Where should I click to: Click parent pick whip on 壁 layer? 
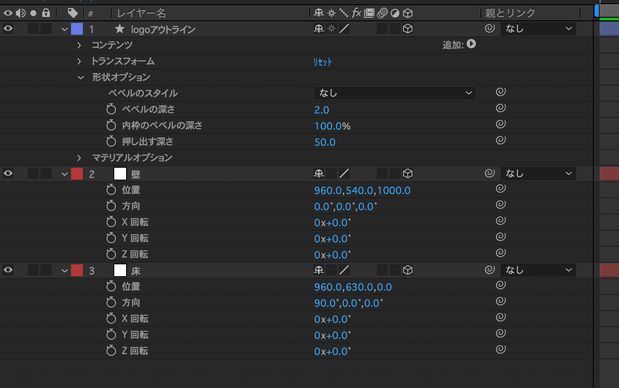point(490,173)
